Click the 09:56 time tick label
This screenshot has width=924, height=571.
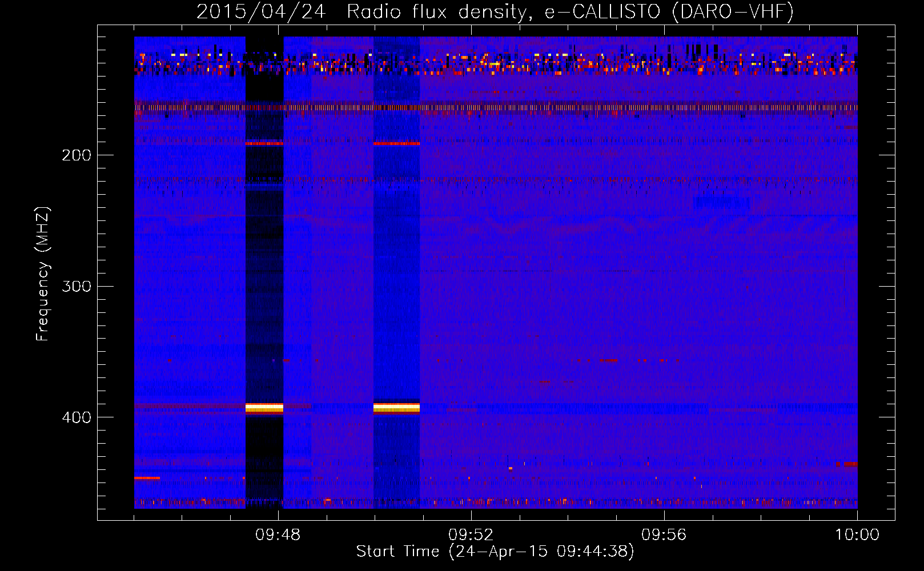[664, 535]
